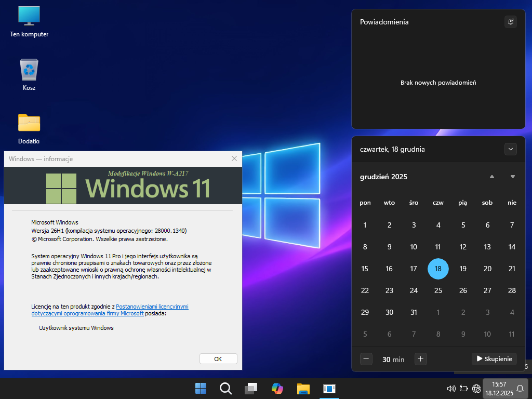The height and width of the screenshot is (399, 532).
Task: Click the Search magnifier on the taskbar
Action: (225, 388)
